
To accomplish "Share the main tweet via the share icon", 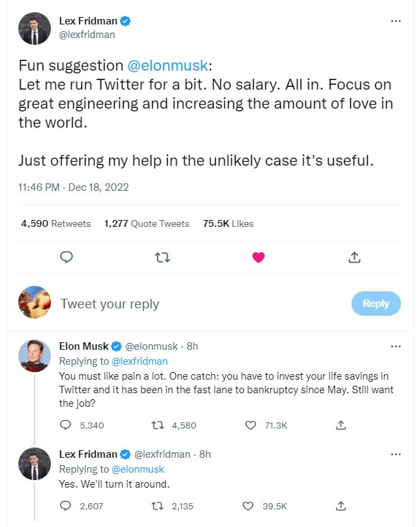I will (354, 257).
